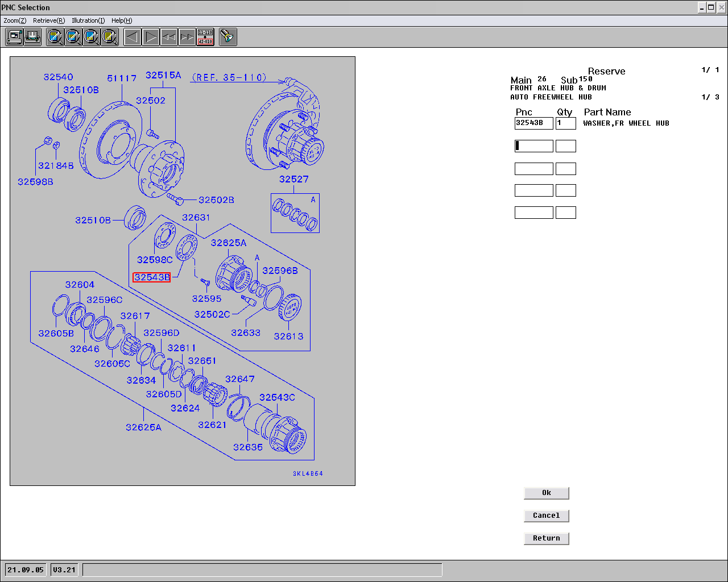Click the fourth magnifier document icon
This screenshot has height=582, width=728.
pos(110,37)
